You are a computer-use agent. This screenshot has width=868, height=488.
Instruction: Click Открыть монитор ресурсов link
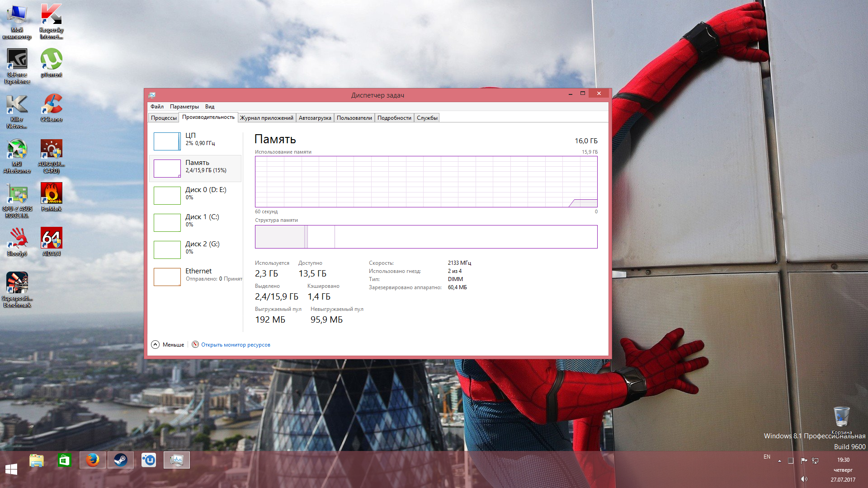pos(236,345)
